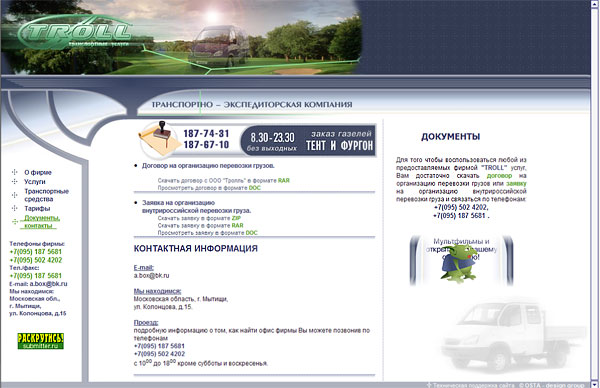Viewport: 600px width, 388px height.
Task: Download the заявка in ZIP format
Action: pyautogui.click(x=236, y=218)
